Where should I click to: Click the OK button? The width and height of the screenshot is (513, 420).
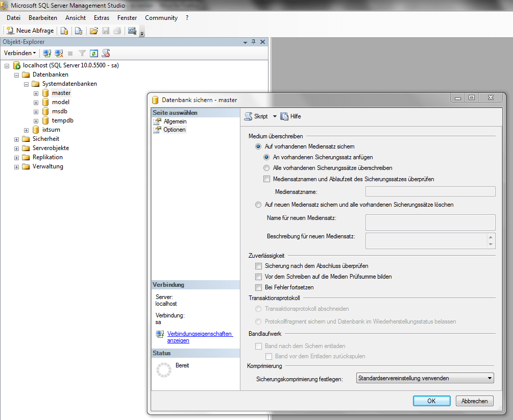[x=431, y=401]
